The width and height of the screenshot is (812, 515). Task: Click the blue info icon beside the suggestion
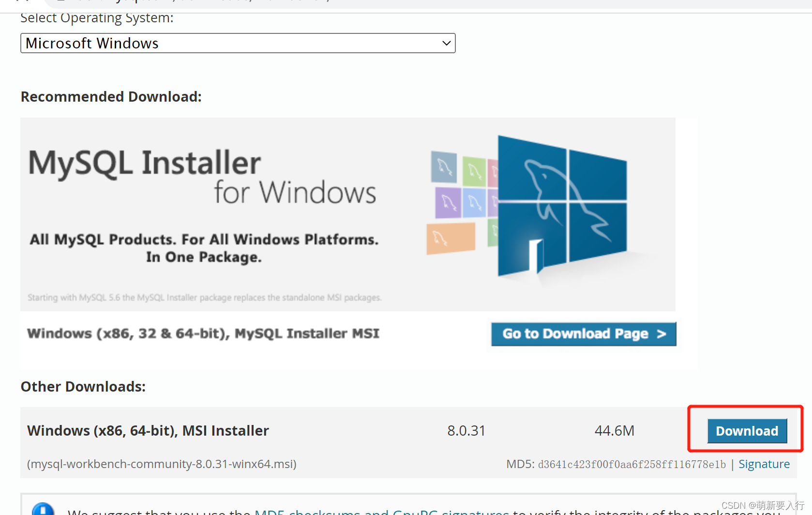point(43,508)
